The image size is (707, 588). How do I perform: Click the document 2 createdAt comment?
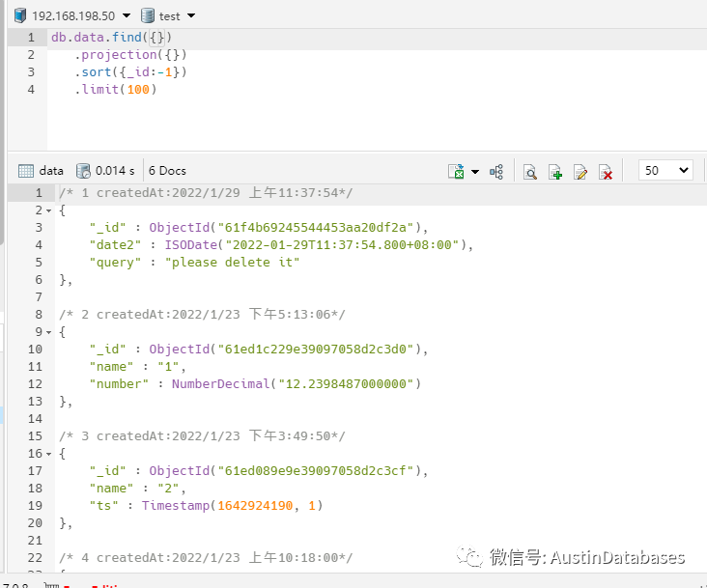[x=202, y=315]
